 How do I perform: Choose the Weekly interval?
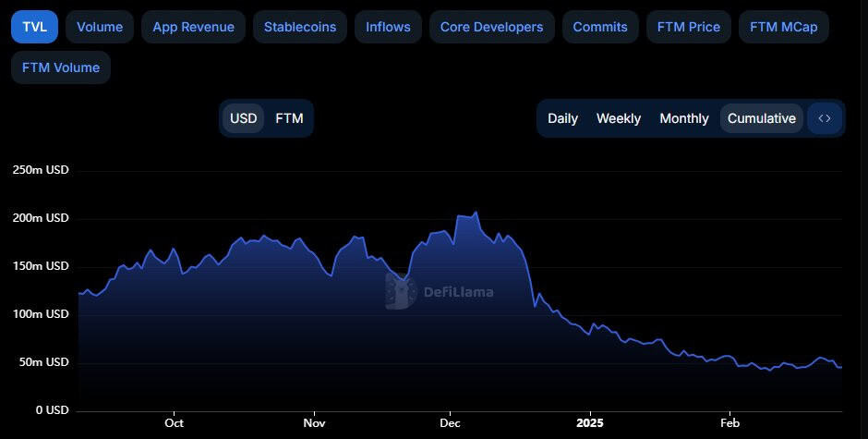coord(619,118)
